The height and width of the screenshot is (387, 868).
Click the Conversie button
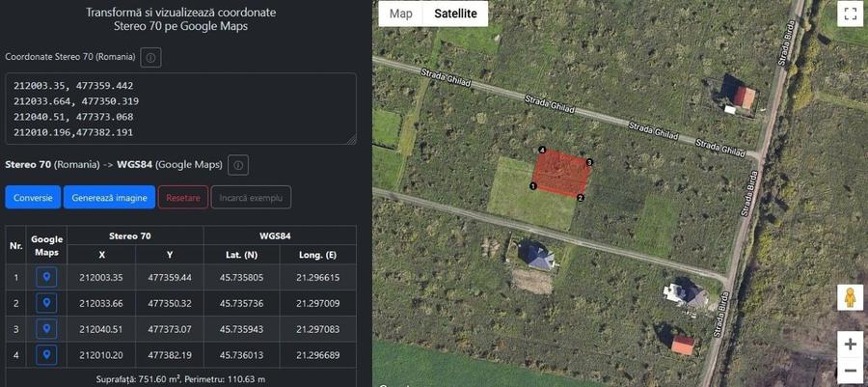pos(33,198)
